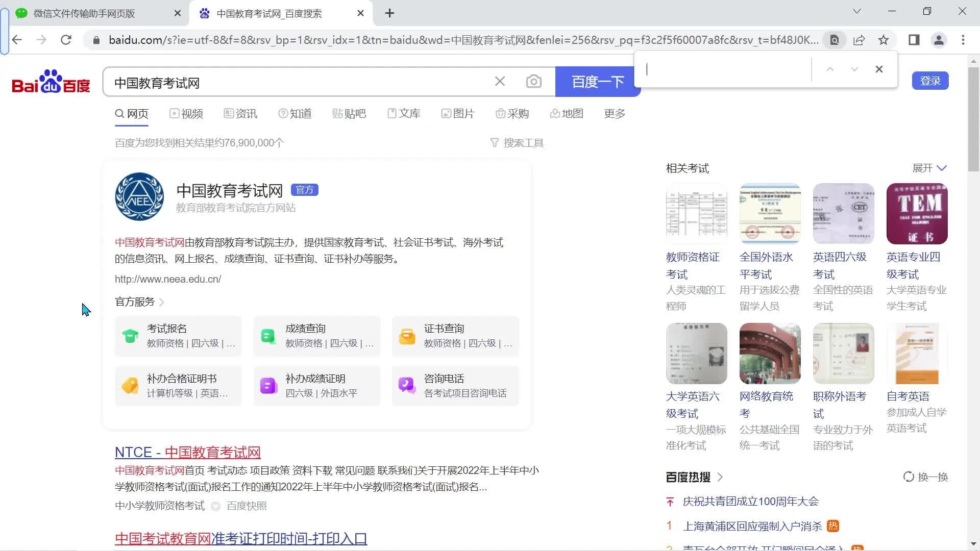Go forward to next page
The height and width of the screenshot is (551, 980).
41,40
